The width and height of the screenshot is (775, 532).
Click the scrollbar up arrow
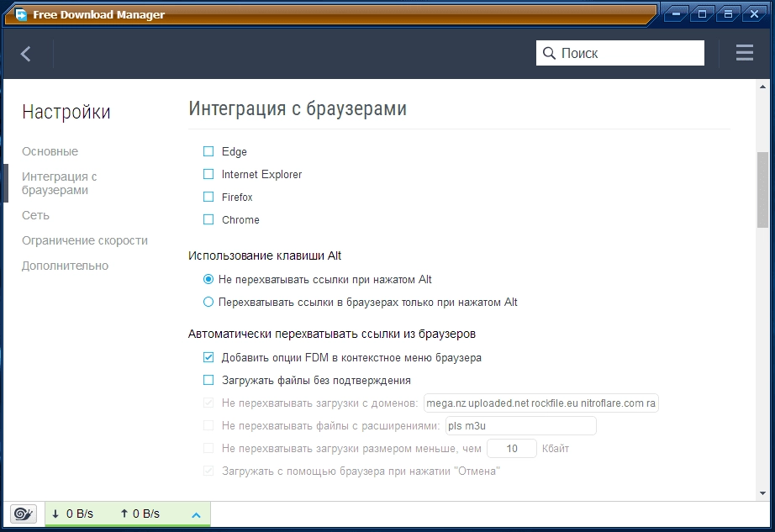(762, 87)
